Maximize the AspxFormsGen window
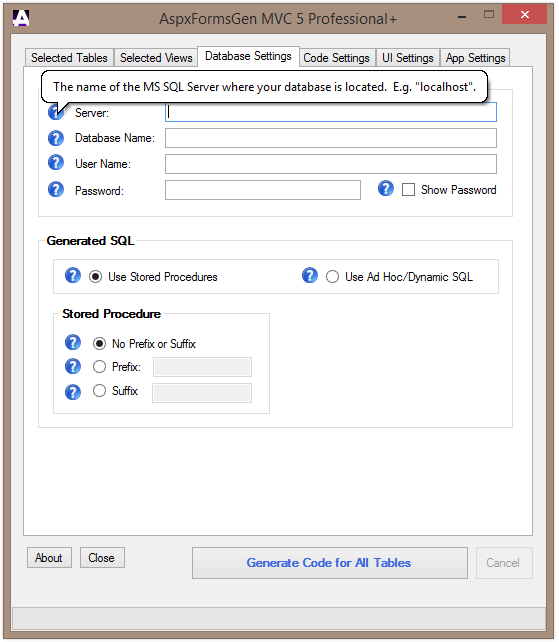This screenshot has height=642, width=559. [x=489, y=15]
